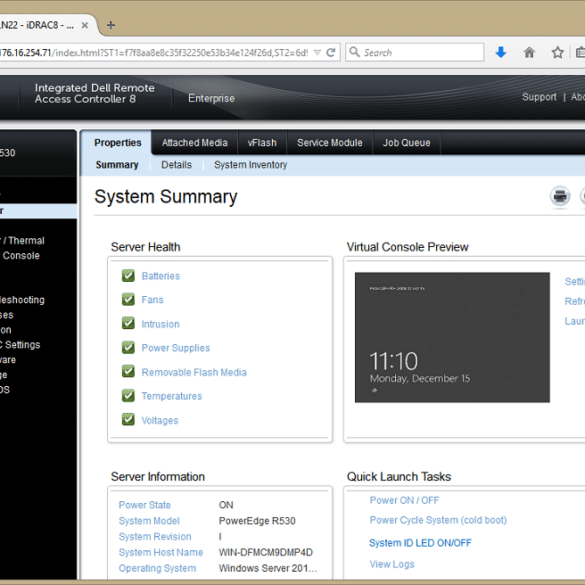Open View Logs quick launch task
This screenshot has height=585, width=585.
point(392,564)
